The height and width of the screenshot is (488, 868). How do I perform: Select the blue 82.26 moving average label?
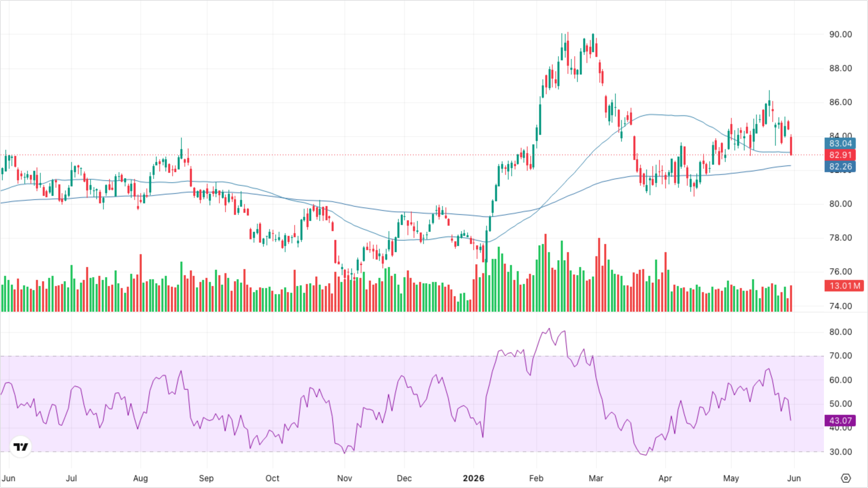click(x=840, y=166)
